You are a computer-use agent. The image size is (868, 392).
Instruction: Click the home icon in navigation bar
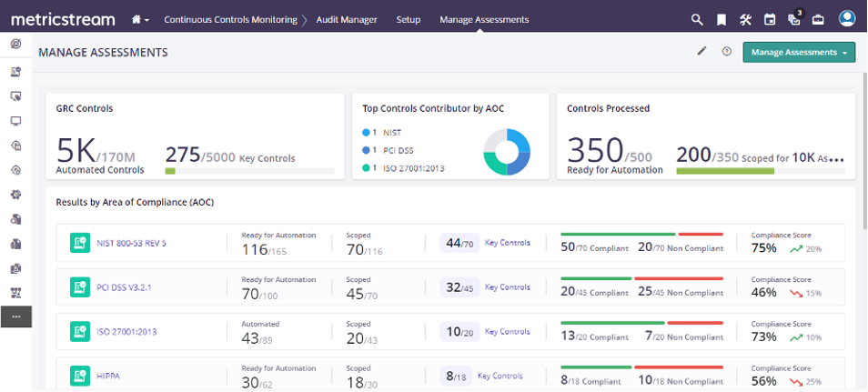[x=136, y=19]
